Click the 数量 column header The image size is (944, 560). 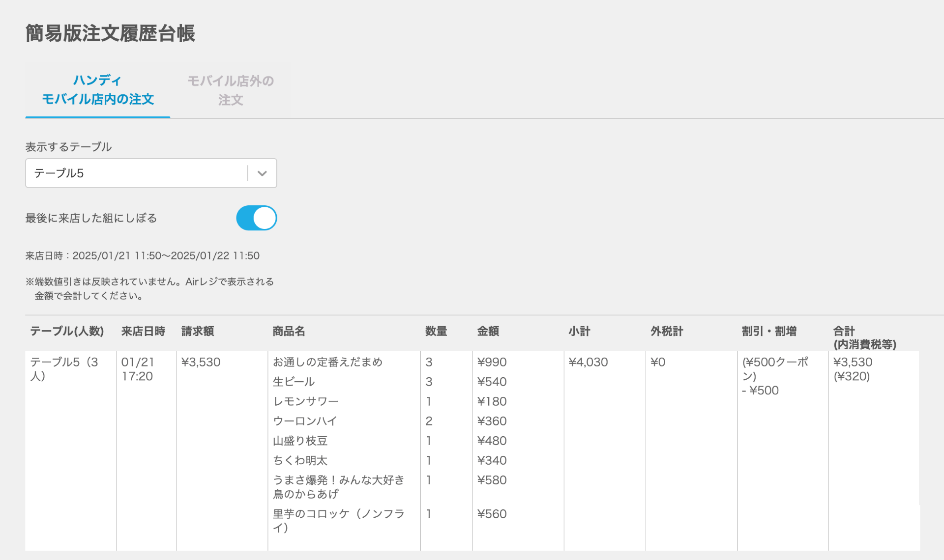436,331
